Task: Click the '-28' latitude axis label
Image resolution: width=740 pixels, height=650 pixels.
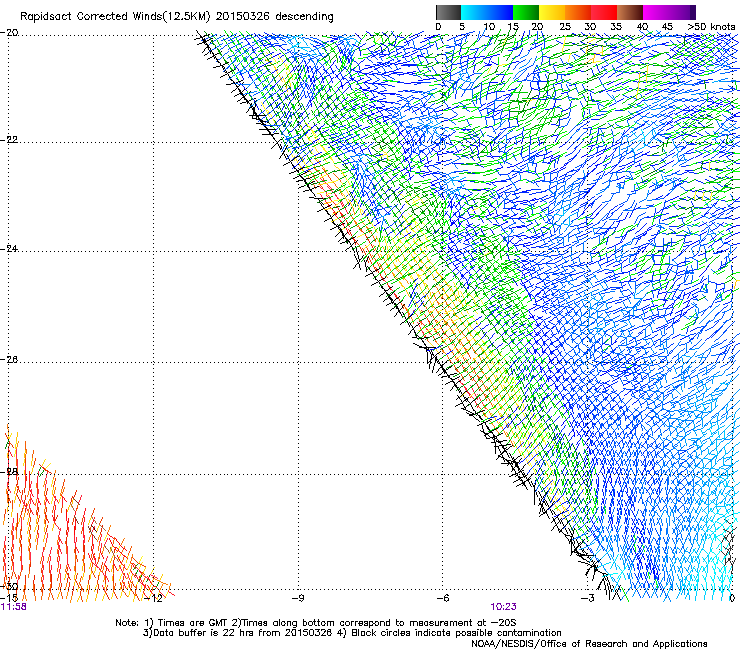Action: 9,472
